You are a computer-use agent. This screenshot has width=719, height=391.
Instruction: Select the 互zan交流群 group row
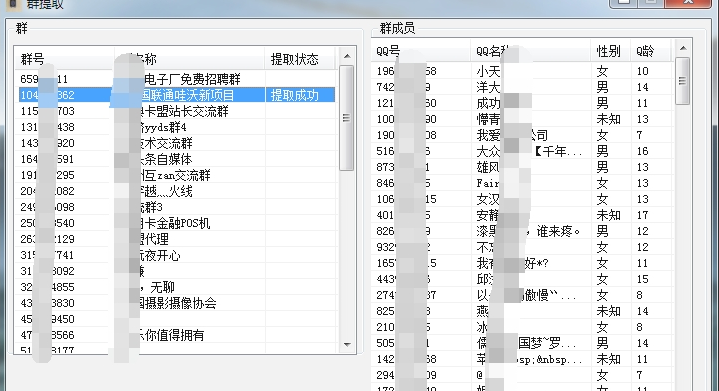[x=177, y=175]
